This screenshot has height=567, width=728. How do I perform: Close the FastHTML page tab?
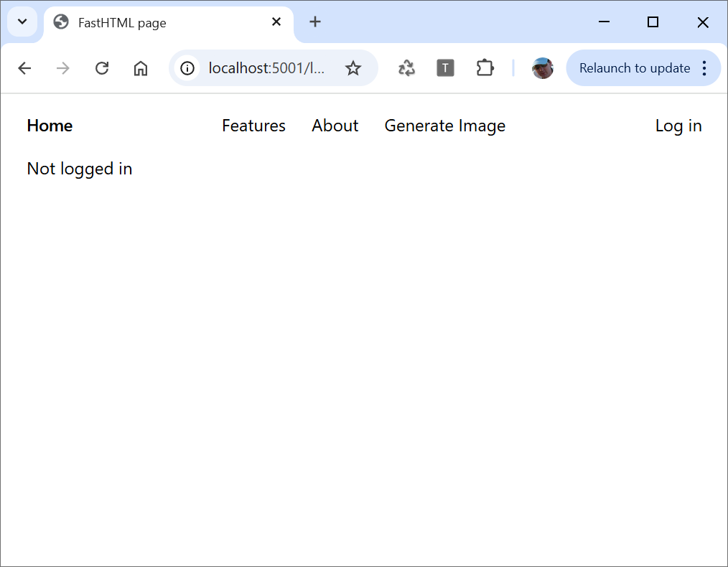[x=276, y=22]
